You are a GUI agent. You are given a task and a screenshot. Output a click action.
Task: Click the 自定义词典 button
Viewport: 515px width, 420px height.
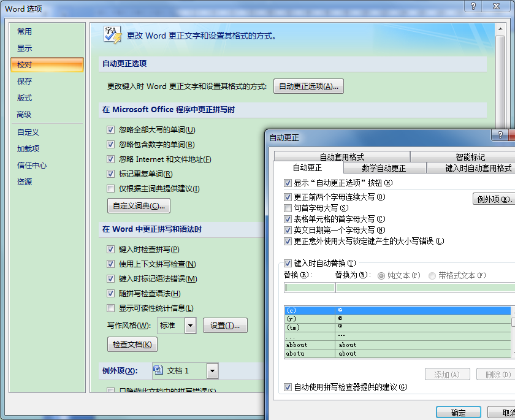[139, 206]
